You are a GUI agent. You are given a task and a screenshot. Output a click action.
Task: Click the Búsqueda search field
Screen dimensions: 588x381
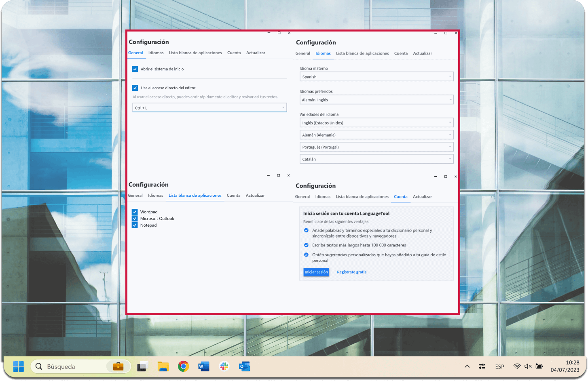point(80,366)
